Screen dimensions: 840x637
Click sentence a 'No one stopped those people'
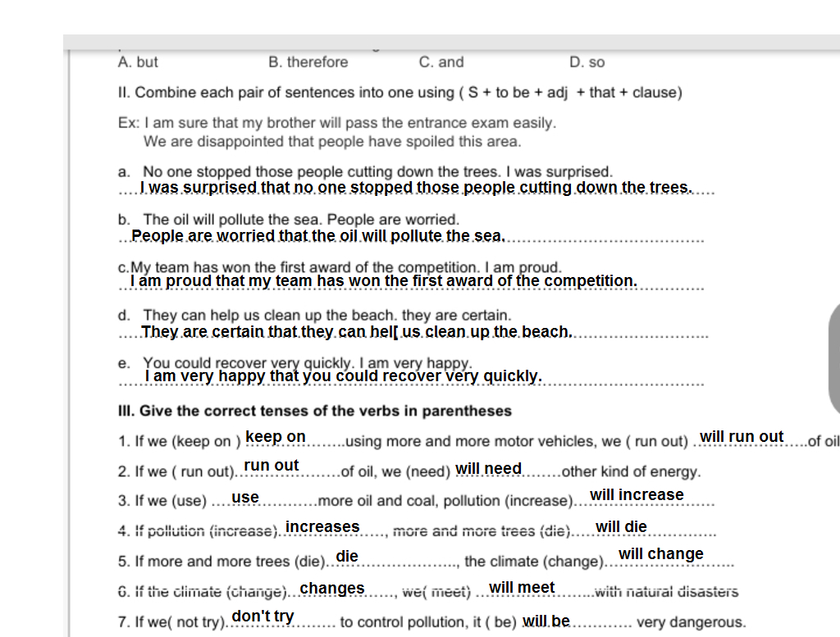(x=377, y=172)
